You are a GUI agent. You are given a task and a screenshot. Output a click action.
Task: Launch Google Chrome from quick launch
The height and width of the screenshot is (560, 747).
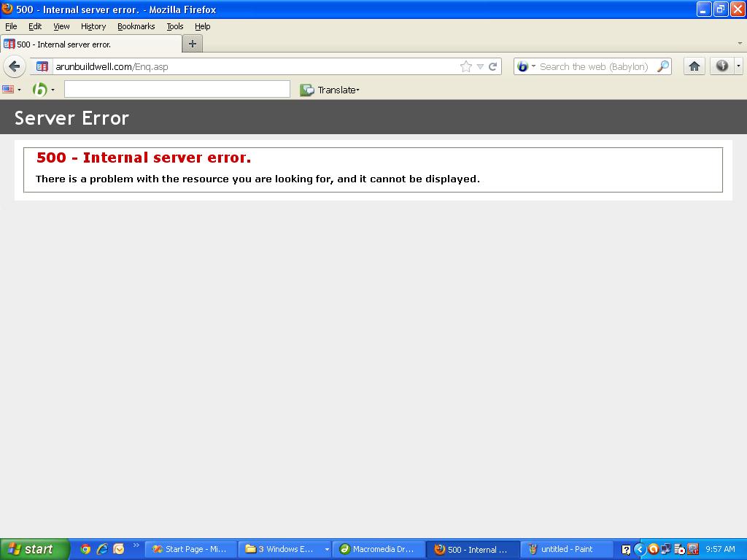(85, 549)
